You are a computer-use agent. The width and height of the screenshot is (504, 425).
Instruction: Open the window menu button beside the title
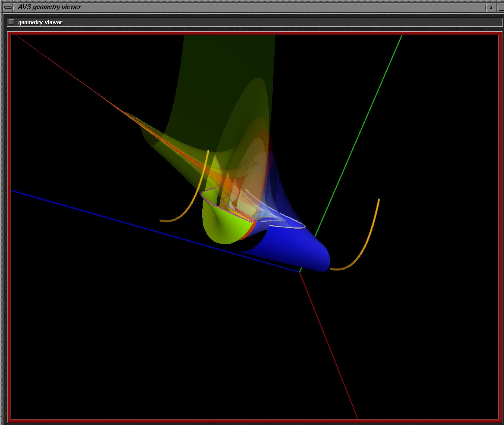[8, 7]
